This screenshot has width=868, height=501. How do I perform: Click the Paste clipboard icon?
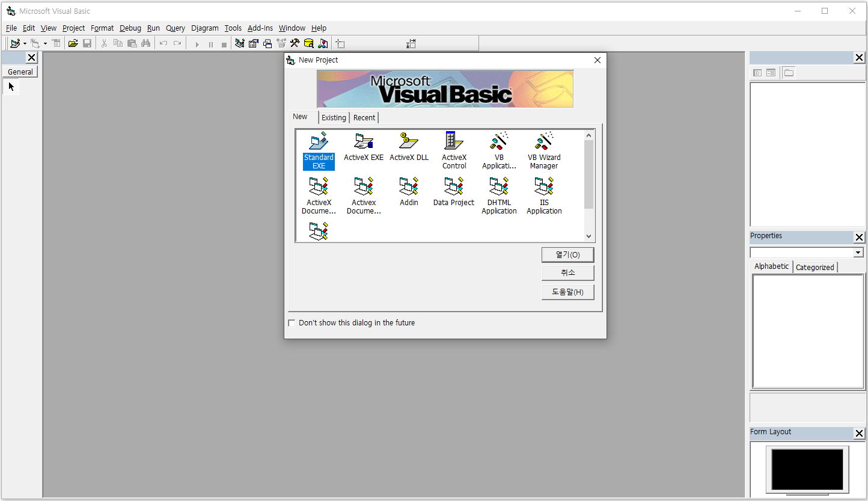[x=132, y=43]
